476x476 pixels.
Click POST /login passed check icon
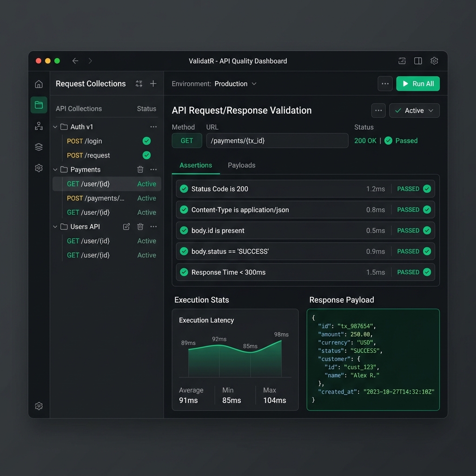146,141
